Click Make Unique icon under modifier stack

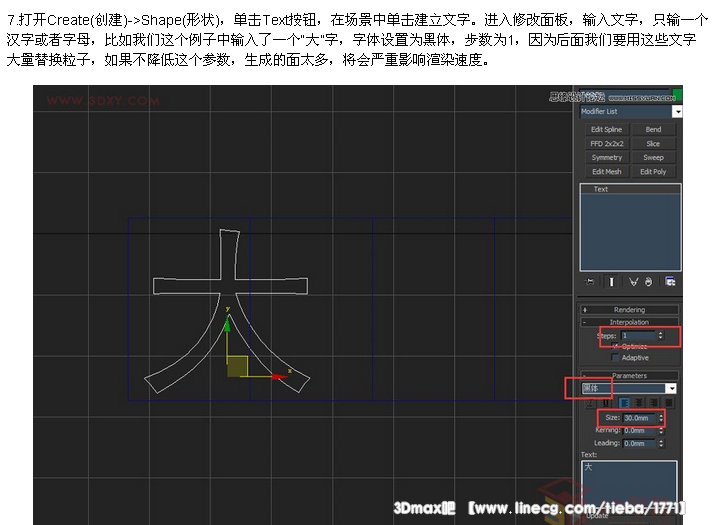[633, 282]
